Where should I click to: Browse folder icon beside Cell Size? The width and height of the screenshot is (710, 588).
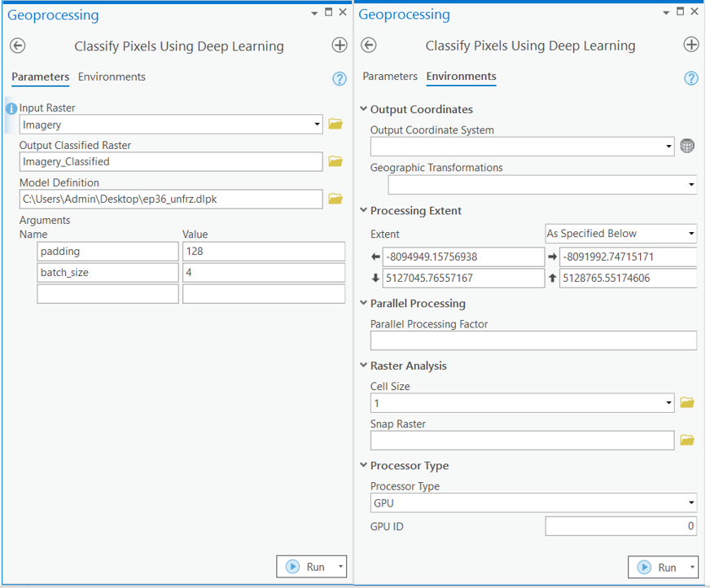(687, 402)
